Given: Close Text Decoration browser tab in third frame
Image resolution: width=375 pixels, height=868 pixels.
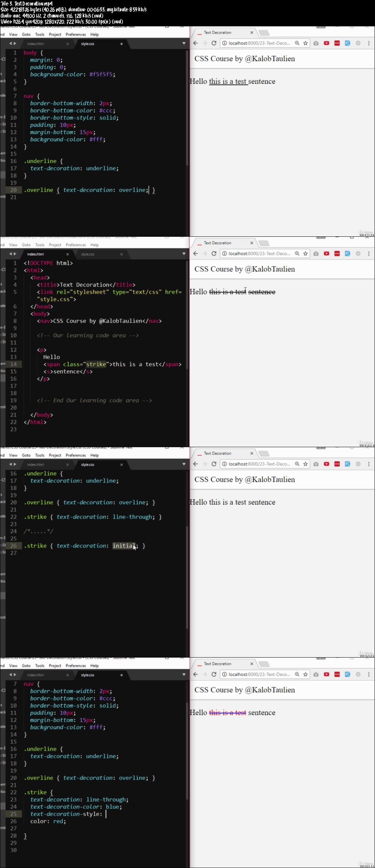Looking at the screenshot, I should click(x=252, y=453).
